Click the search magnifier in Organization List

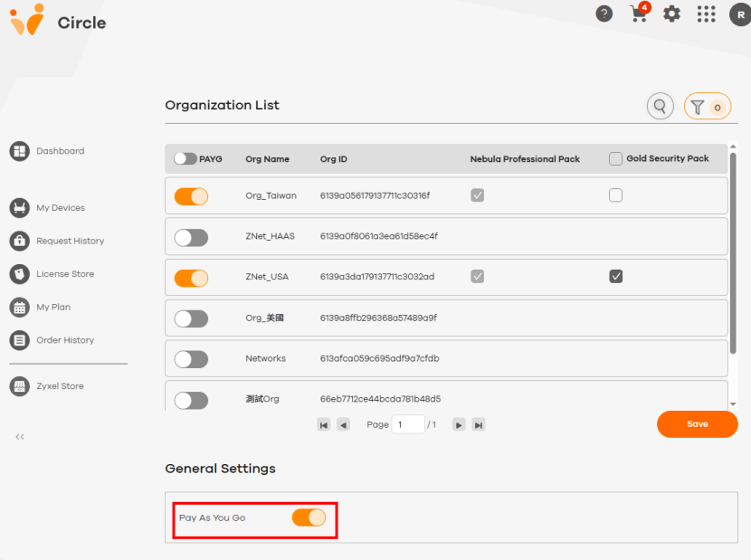click(x=660, y=106)
